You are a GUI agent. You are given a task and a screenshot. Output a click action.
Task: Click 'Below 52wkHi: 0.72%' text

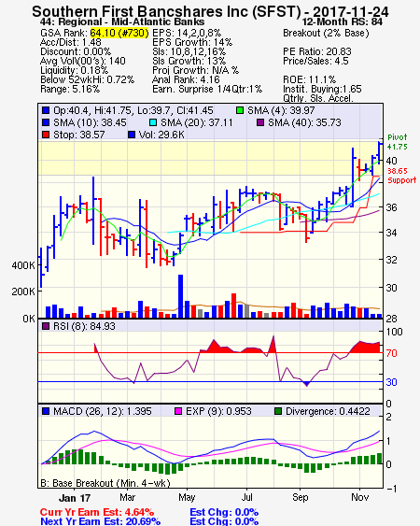(x=87, y=79)
